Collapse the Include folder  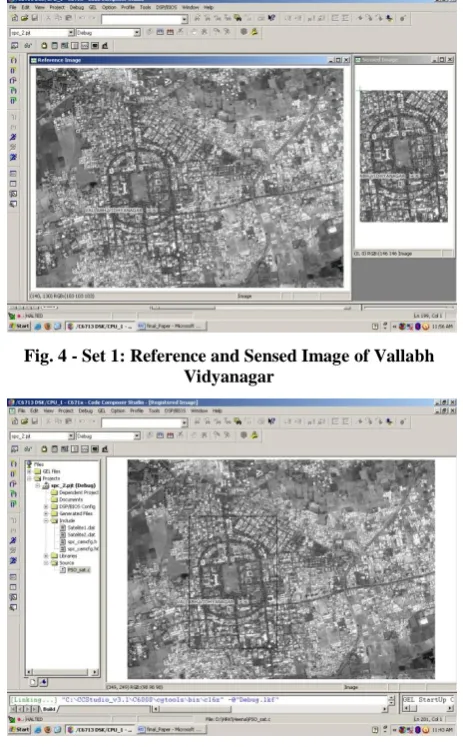[x=46, y=521]
